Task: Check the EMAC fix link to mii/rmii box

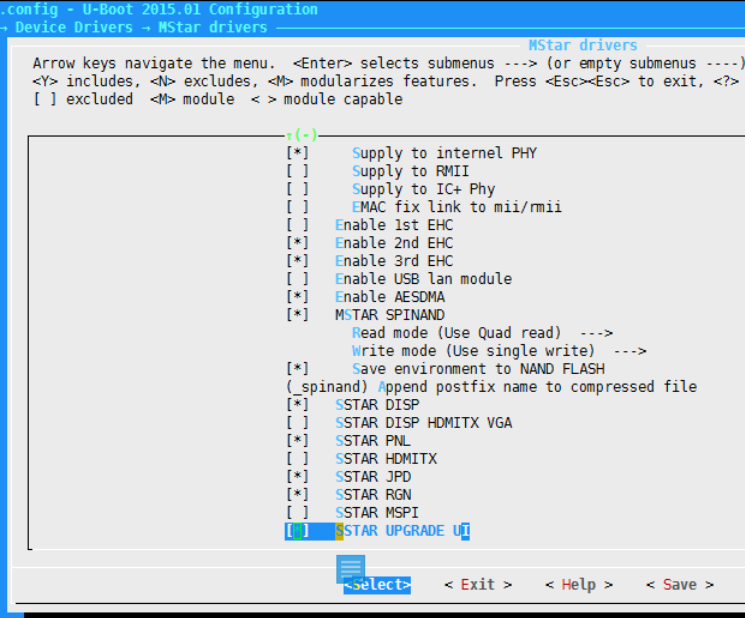Action: pyautogui.click(x=297, y=207)
